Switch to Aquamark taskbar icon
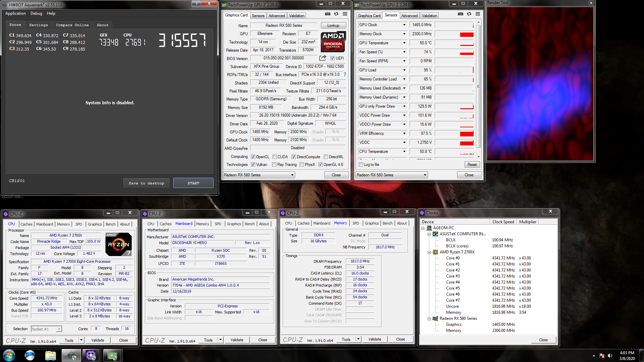 pyautogui.click(x=71, y=355)
